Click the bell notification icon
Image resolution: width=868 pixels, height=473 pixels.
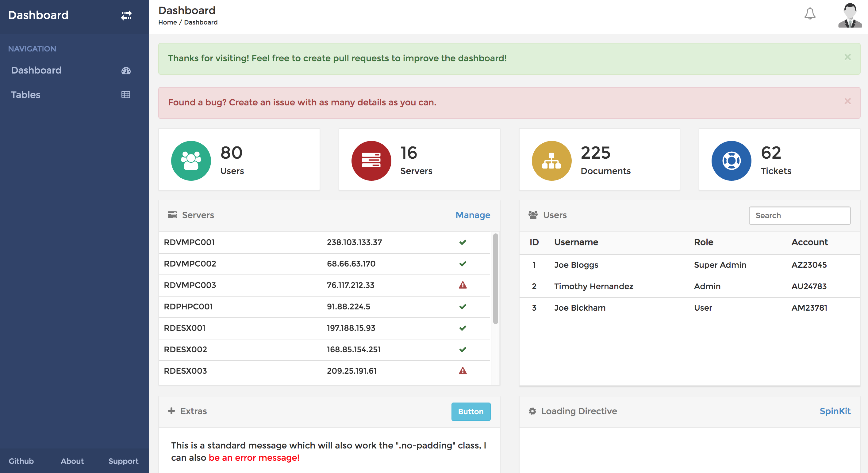click(810, 15)
